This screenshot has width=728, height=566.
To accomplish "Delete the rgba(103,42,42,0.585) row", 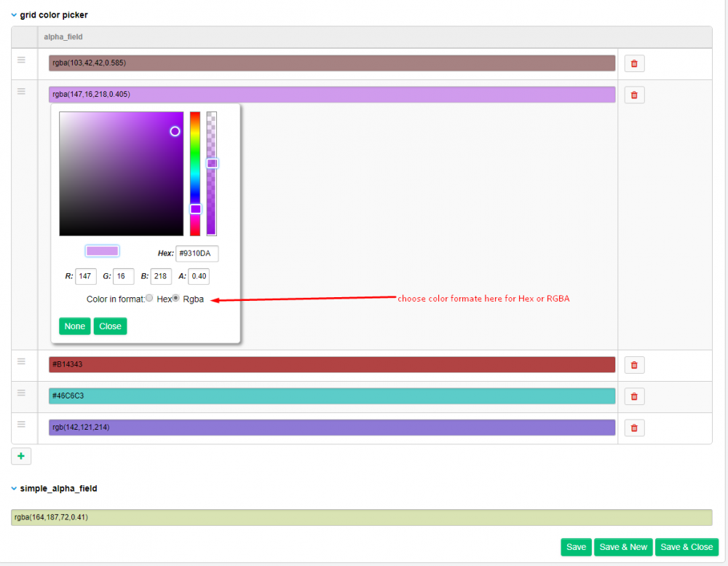I will tap(634, 64).
